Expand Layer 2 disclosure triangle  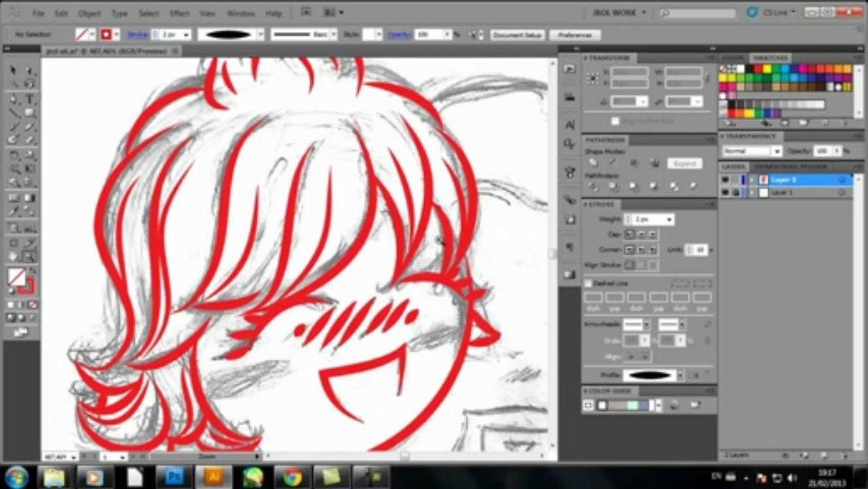click(x=751, y=179)
